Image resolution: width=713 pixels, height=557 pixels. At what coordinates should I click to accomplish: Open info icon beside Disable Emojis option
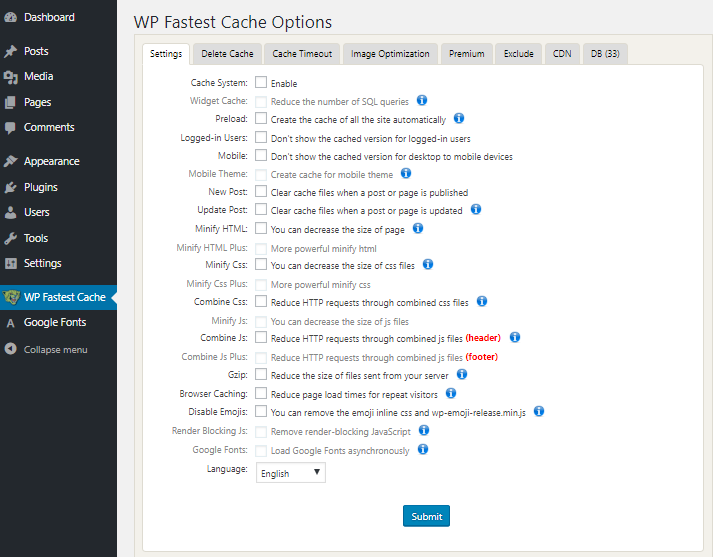(x=539, y=411)
